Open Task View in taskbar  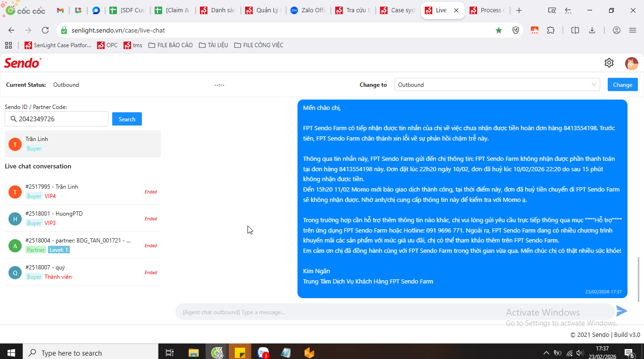[170, 352]
